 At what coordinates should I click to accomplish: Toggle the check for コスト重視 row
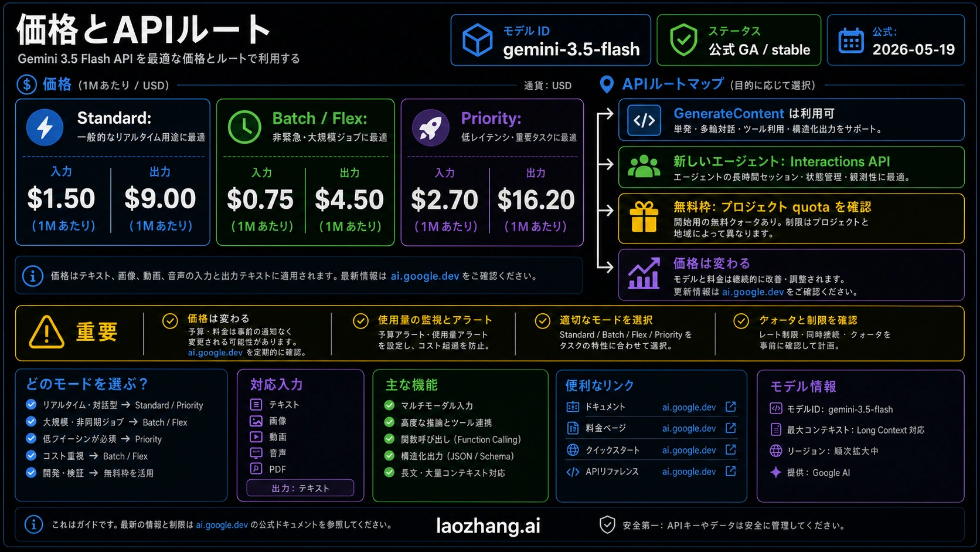click(x=31, y=455)
